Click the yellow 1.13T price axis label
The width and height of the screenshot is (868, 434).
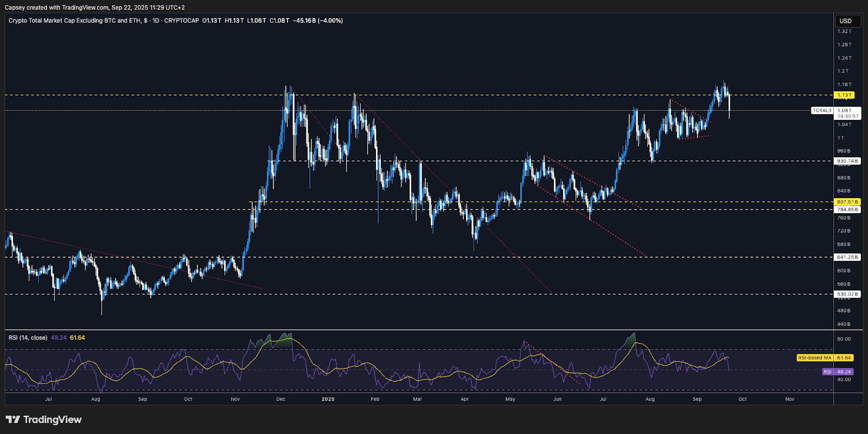[845, 95]
